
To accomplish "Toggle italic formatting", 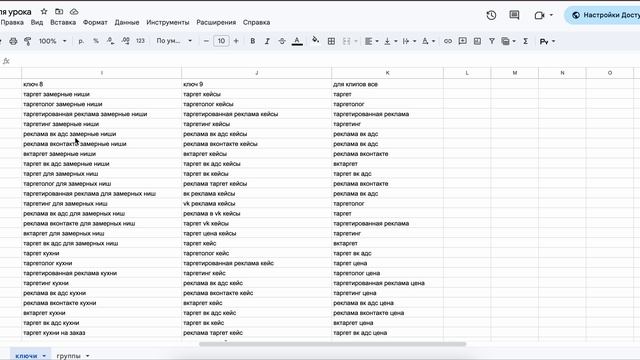I will click(267, 41).
